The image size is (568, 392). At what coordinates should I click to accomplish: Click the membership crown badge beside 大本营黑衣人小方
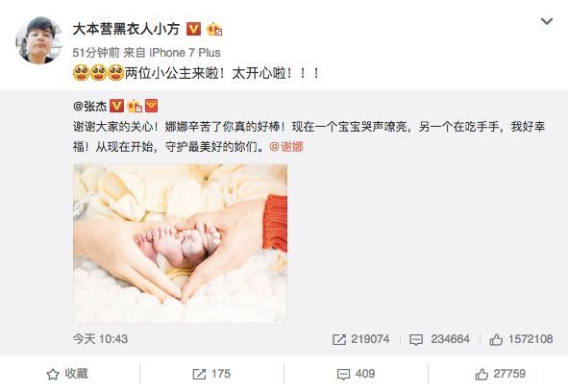214,30
